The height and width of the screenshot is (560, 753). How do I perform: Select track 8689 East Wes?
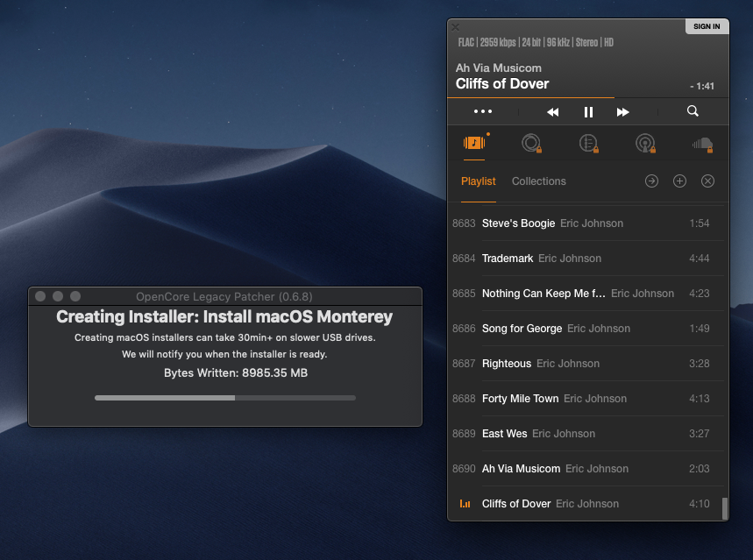click(x=586, y=434)
